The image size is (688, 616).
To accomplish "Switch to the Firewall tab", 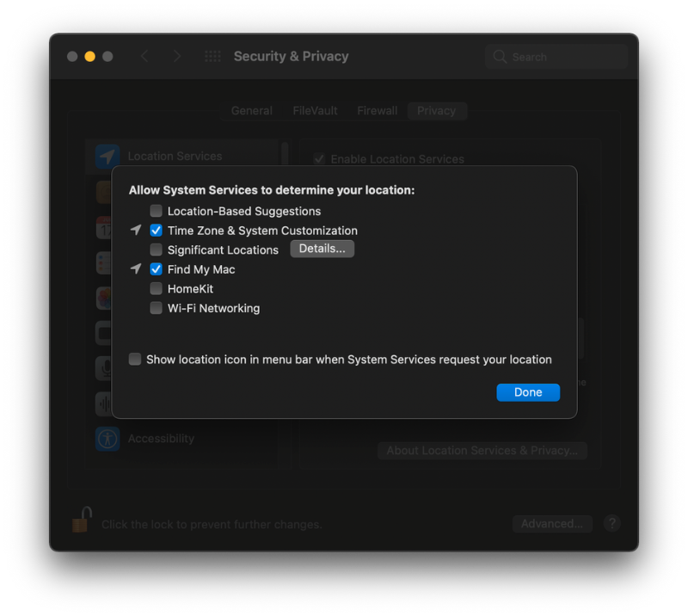I will [377, 110].
